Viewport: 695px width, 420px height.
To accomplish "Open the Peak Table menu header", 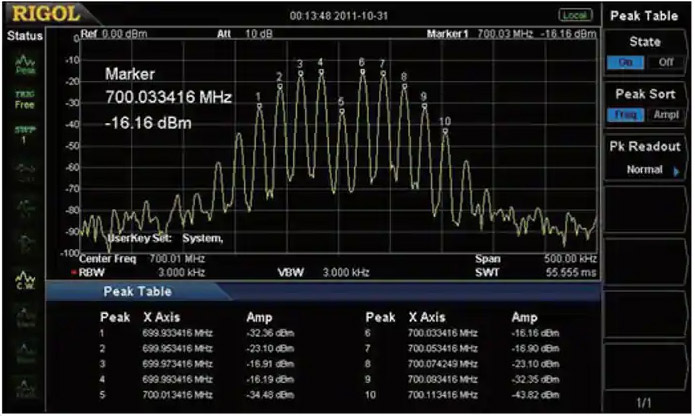I will [x=646, y=14].
